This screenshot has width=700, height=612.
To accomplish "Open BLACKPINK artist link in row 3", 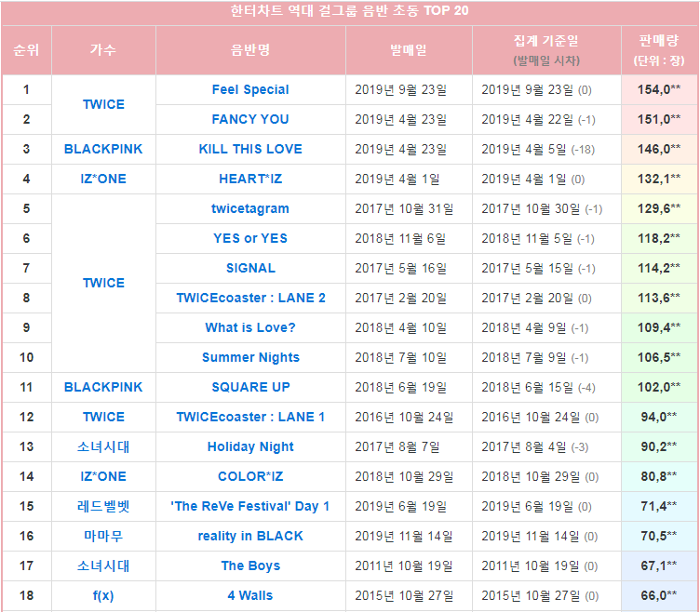I will 103,149.
